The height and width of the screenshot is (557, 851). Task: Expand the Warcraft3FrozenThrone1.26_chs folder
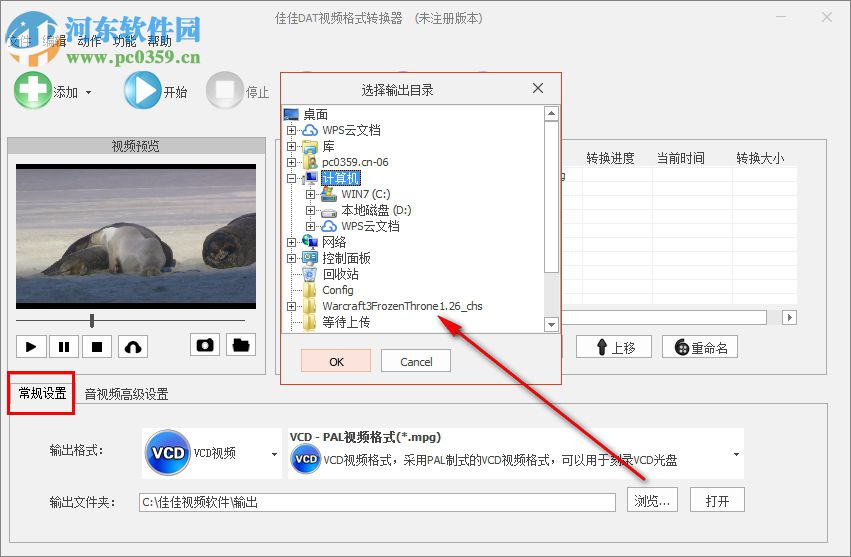(x=291, y=306)
